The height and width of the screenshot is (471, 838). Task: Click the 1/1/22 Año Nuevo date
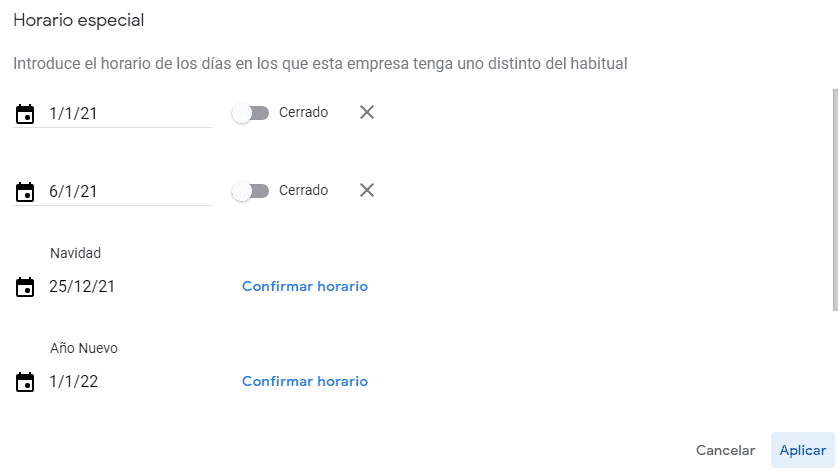pos(74,382)
